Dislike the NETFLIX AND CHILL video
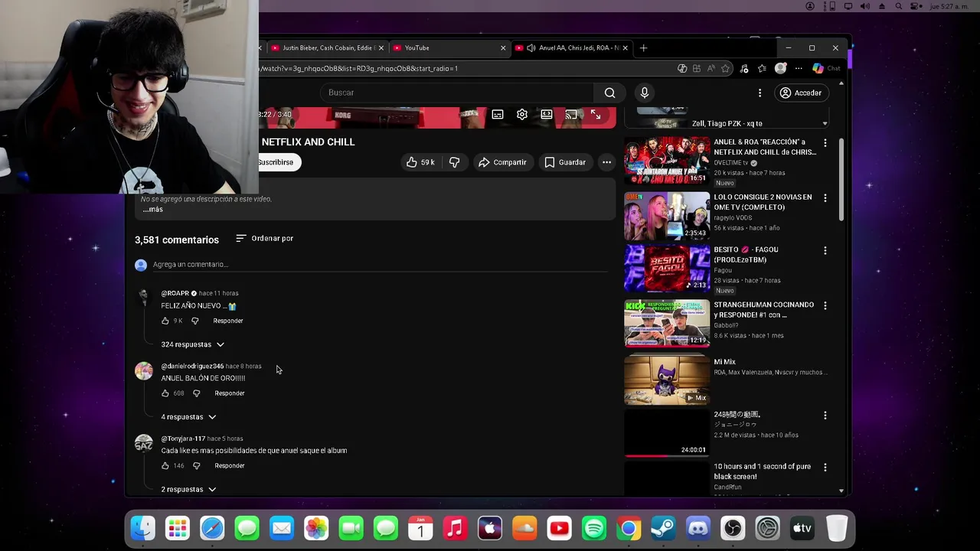980x551 pixels. click(454, 162)
